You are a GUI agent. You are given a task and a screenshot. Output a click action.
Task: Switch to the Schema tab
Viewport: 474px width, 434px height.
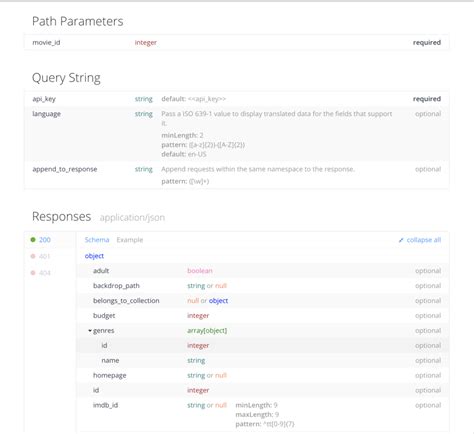(x=97, y=240)
